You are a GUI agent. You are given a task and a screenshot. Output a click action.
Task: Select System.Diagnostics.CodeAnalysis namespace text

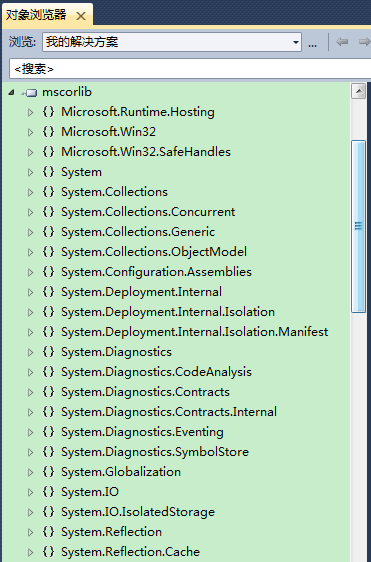[x=156, y=372]
